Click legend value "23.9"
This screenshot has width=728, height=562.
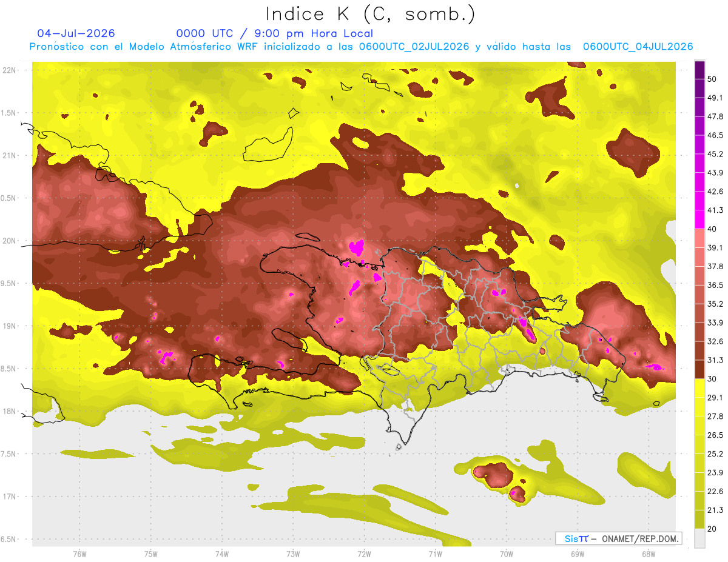pyautogui.click(x=715, y=472)
